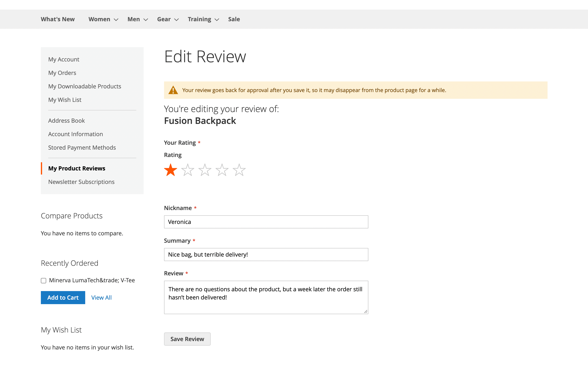Image resolution: width=588 pixels, height=367 pixels.
Task: Open the Sale menu item
Action: coord(234,19)
